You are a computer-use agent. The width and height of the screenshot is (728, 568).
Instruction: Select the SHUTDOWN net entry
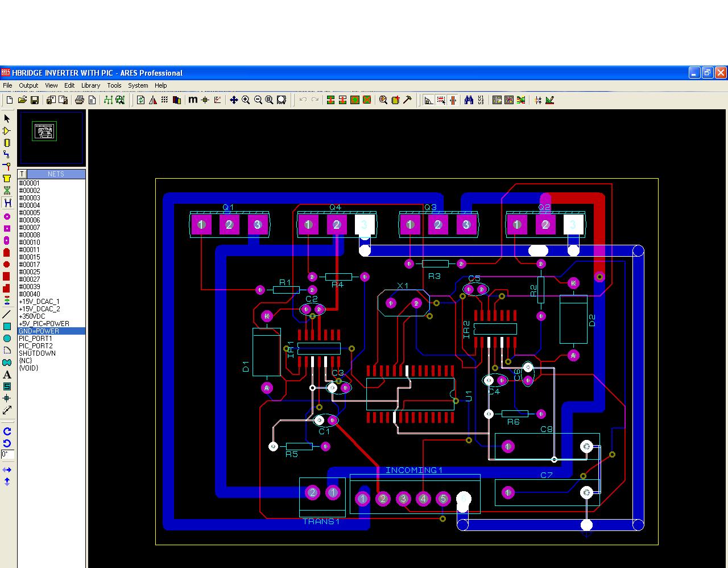(52, 353)
